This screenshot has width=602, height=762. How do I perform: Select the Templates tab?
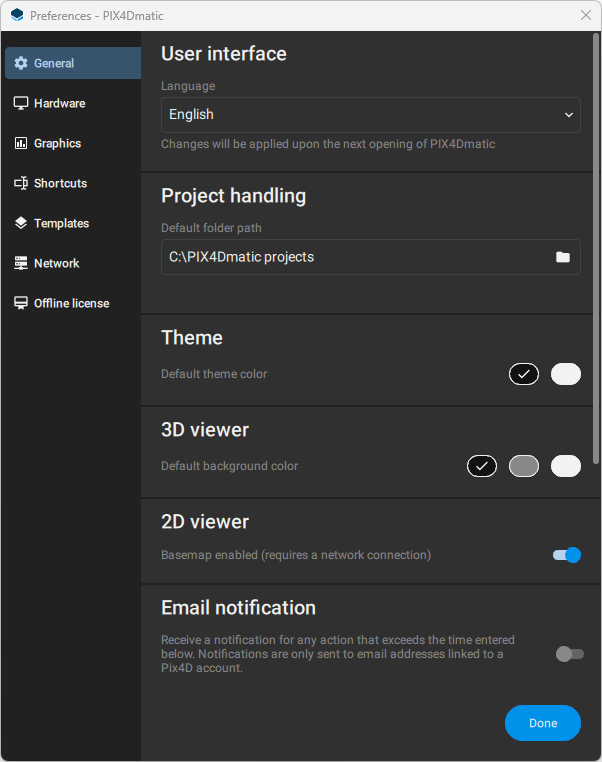[x=73, y=223]
